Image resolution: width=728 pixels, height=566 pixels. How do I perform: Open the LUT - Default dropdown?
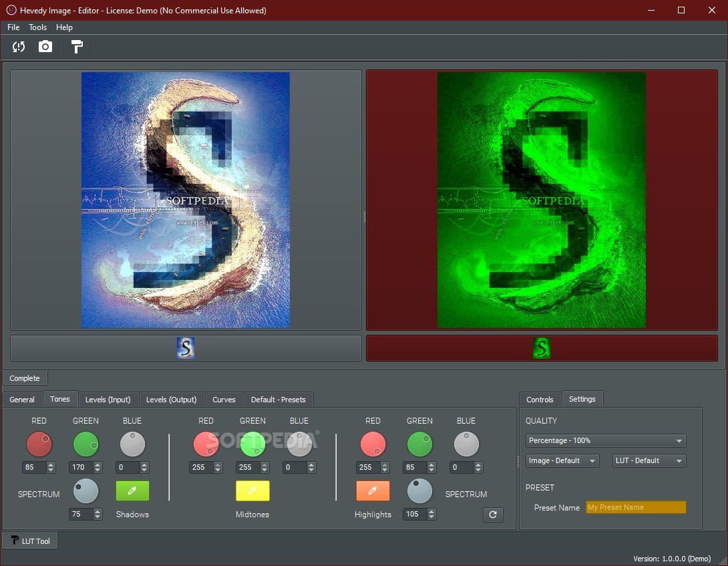tap(649, 460)
